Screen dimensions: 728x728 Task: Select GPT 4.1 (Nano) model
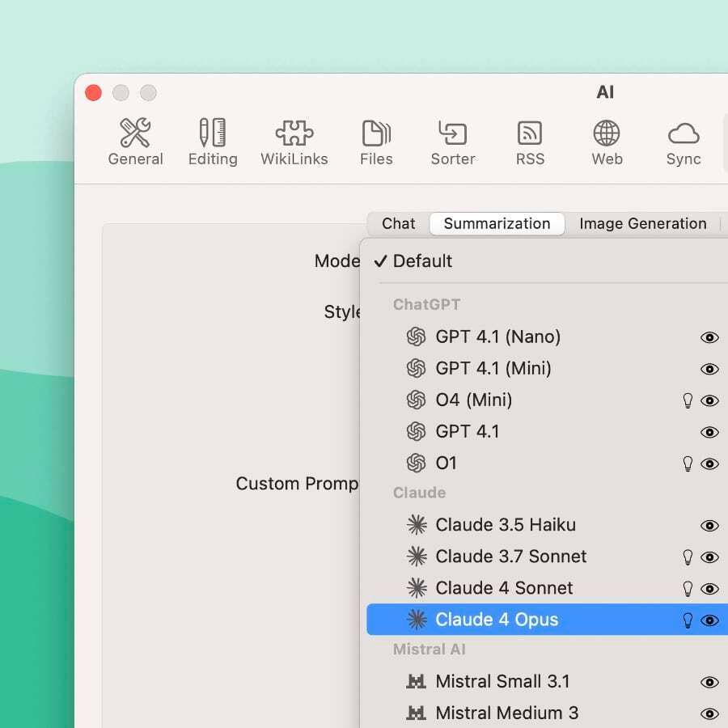click(x=547, y=336)
